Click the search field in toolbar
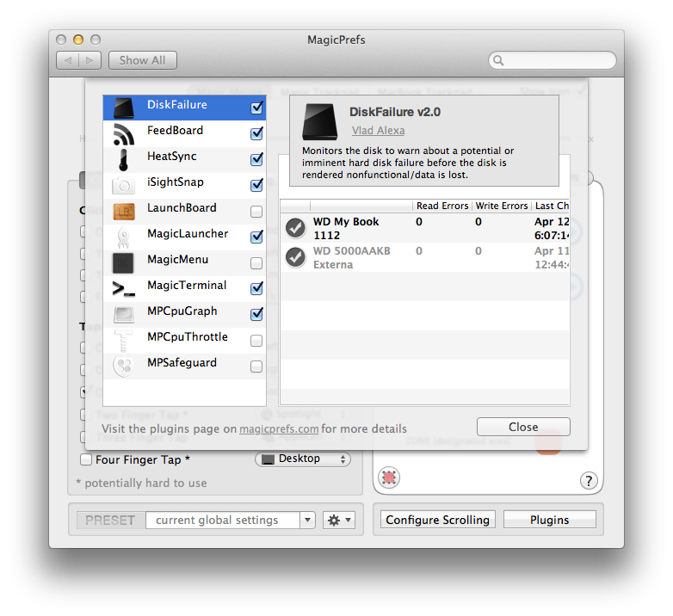The height and width of the screenshot is (616, 673). pyautogui.click(x=553, y=60)
